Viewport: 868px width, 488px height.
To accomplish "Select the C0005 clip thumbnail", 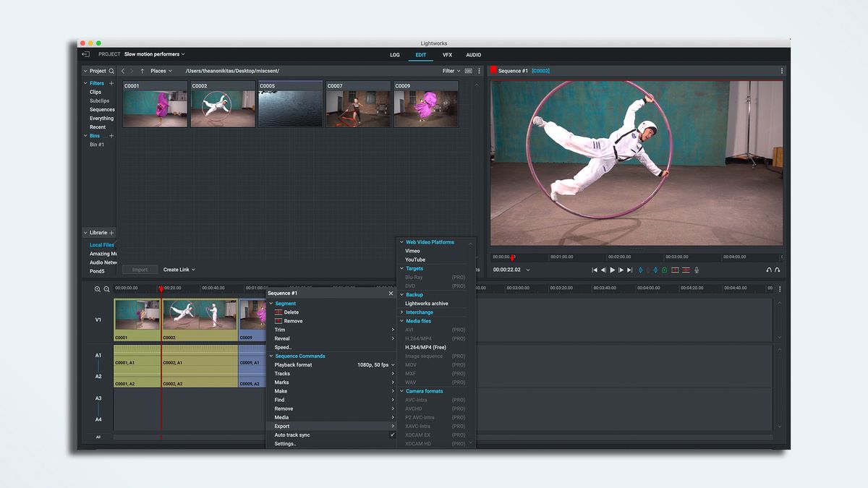I will point(290,104).
